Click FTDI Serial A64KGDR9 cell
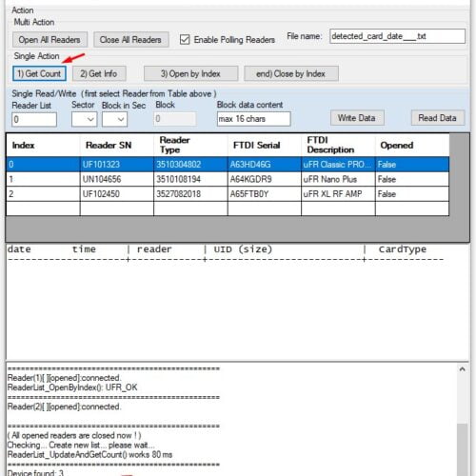 coord(265,179)
